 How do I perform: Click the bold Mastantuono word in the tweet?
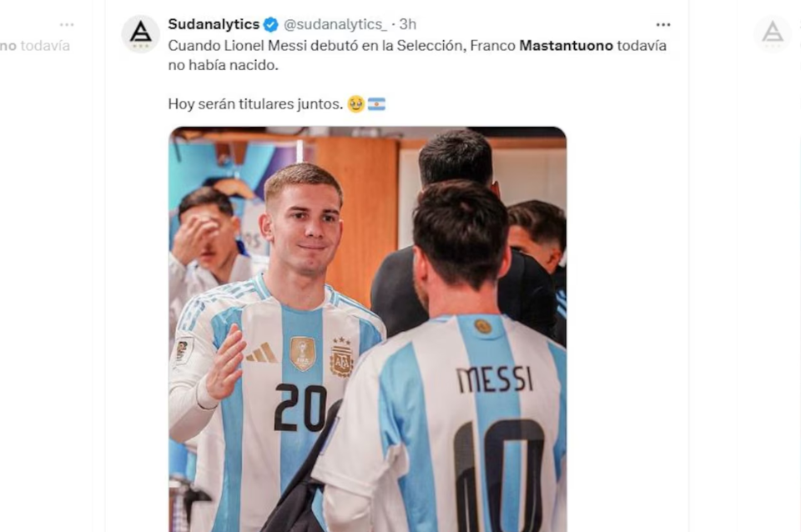tap(566, 45)
